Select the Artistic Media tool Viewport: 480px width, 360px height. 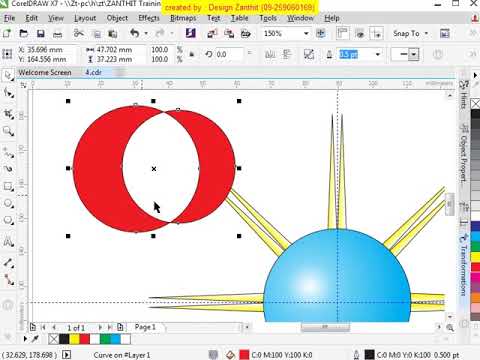[x=8, y=169]
